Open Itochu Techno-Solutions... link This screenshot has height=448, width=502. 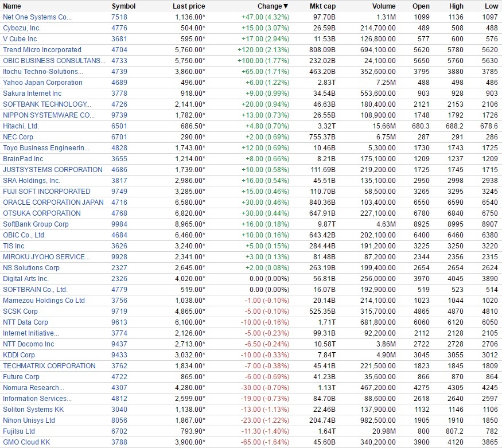coord(43,71)
